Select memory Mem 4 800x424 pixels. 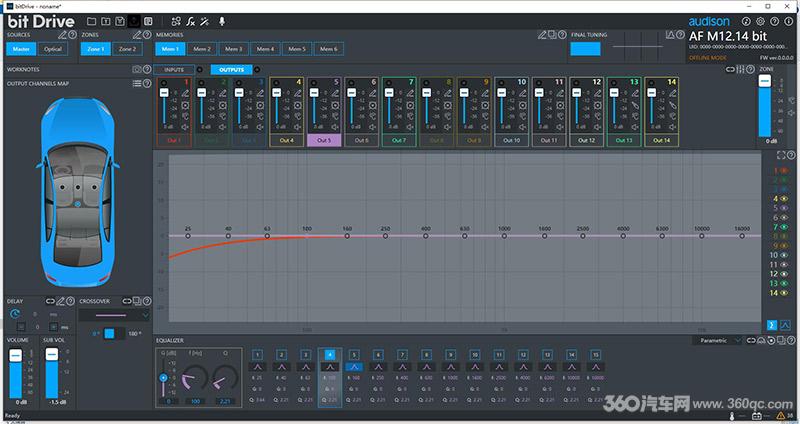265,49
